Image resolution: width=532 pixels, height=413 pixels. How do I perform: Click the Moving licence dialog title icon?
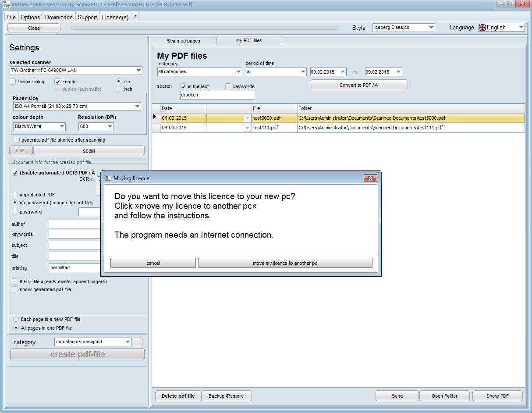click(x=108, y=178)
